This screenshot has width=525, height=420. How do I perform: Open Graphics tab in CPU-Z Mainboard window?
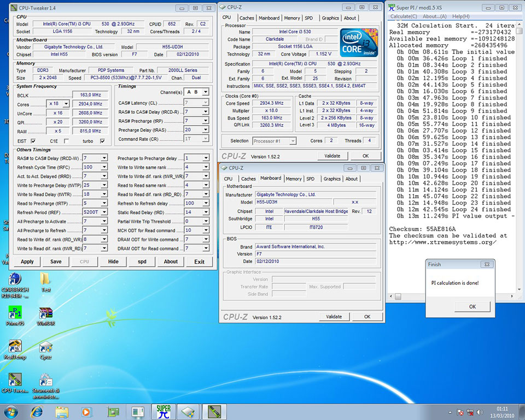(332, 179)
